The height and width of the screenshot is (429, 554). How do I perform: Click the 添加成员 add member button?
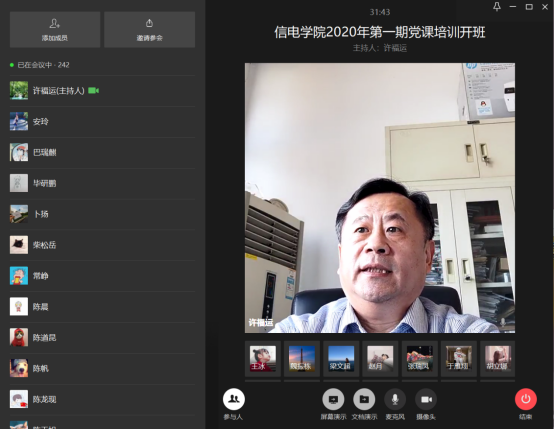point(55,29)
